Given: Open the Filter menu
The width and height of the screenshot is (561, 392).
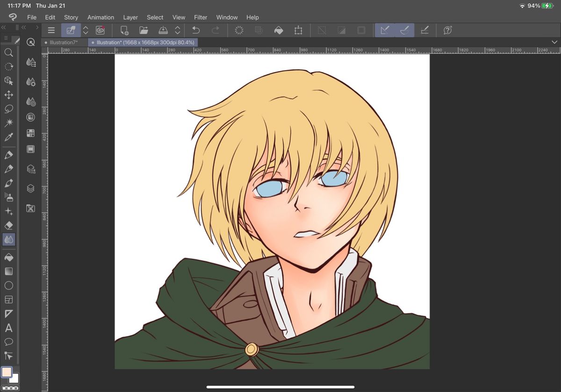Looking at the screenshot, I should [201, 17].
